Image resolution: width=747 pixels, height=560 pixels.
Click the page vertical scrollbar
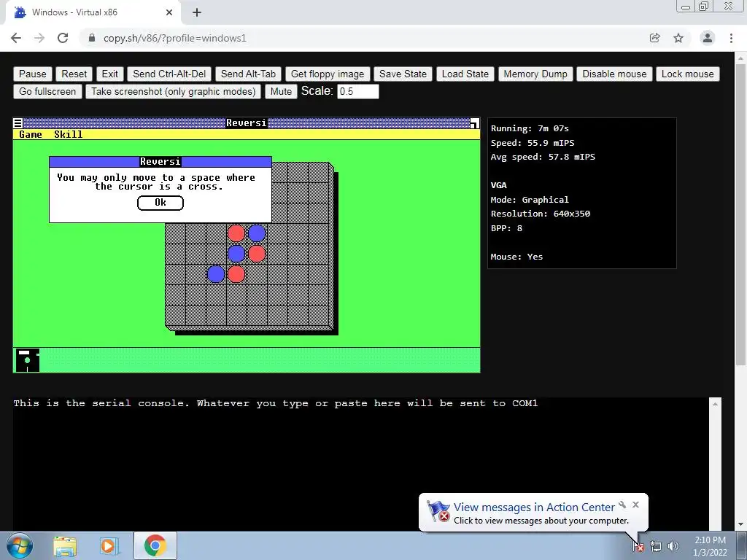(740, 214)
